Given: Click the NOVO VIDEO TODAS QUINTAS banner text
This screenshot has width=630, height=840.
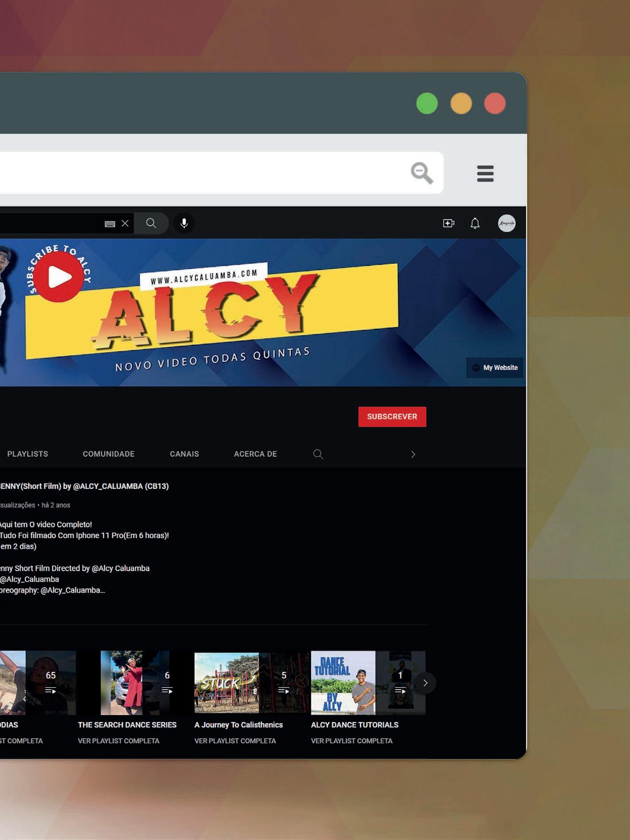Looking at the screenshot, I should [x=213, y=359].
